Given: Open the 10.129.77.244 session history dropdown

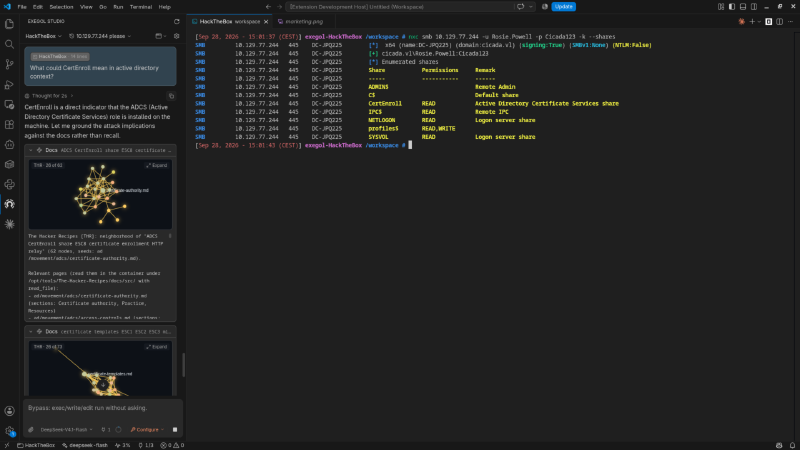Looking at the screenshot, I should (x=100, y=36).
